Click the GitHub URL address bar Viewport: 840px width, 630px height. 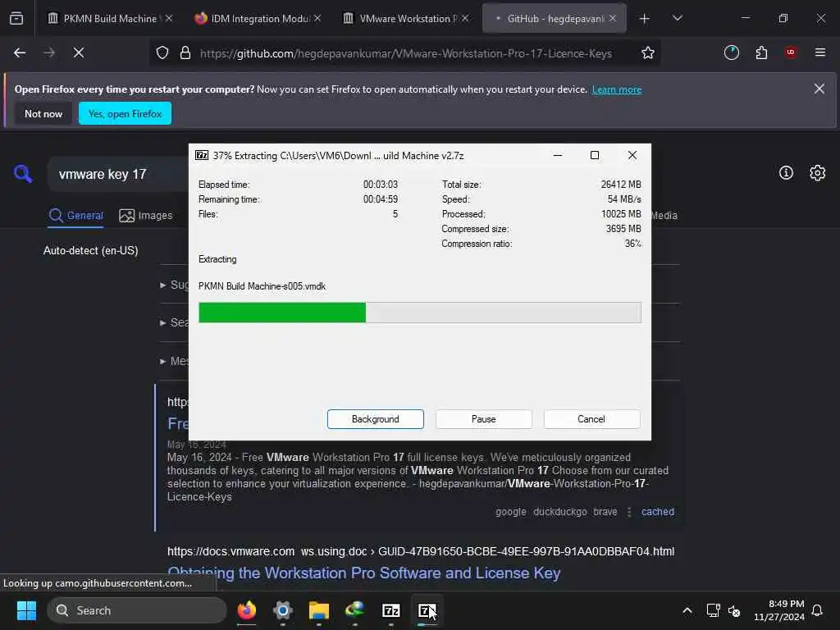(x=405, y=53)
